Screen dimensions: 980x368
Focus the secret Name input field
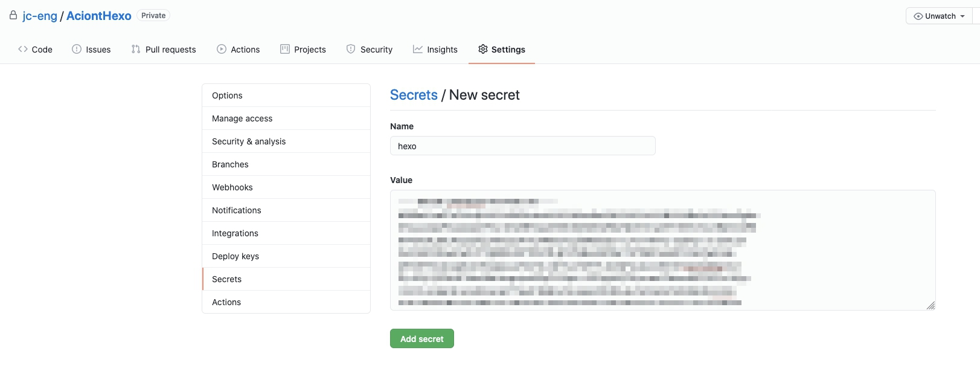click(x=522, y=146)
